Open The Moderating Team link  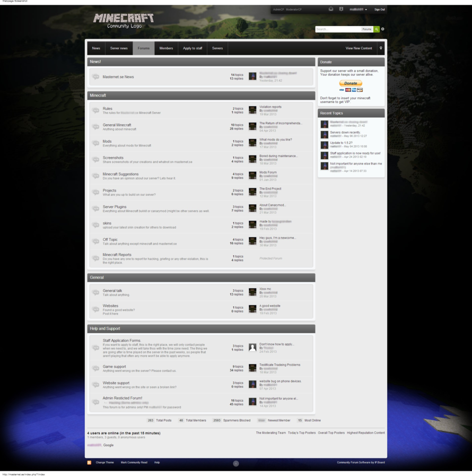click(271, 433)
